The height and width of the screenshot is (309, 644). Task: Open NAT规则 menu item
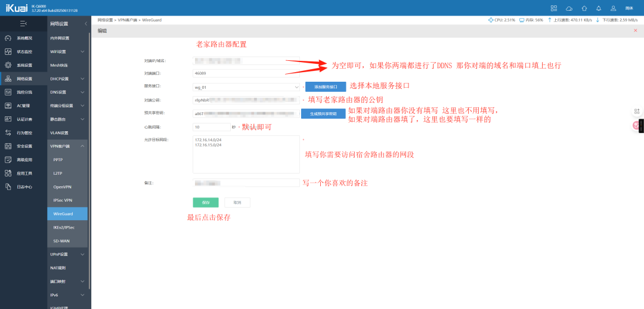pos(58,268)
